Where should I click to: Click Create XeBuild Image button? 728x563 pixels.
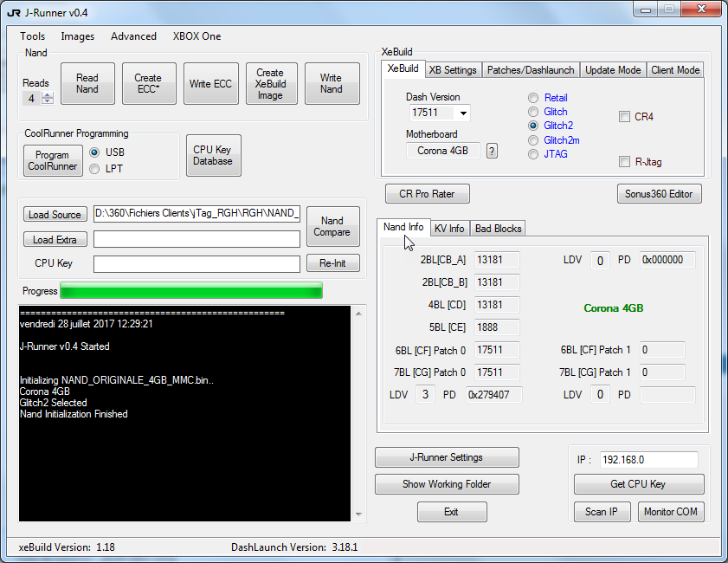[271, 84]
